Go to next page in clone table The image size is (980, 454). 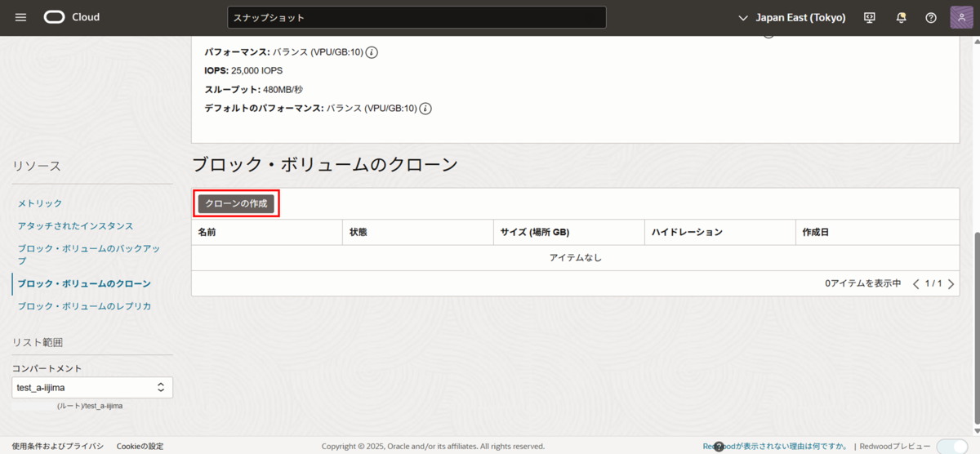(x=951, y=284)
